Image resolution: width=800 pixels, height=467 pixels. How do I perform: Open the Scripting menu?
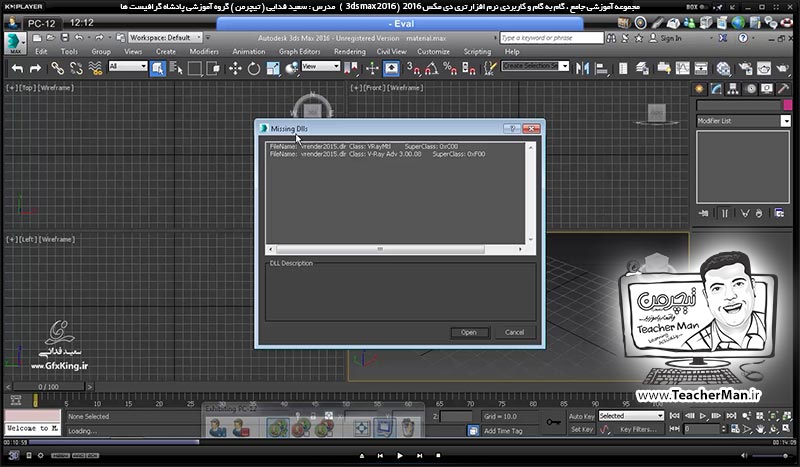477,52
